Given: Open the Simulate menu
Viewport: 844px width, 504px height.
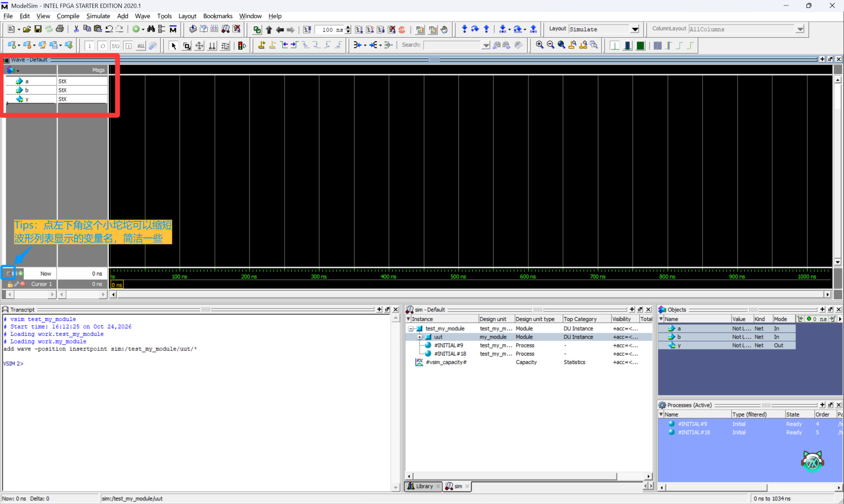Looking at the screenshot, I should (98, 16).
